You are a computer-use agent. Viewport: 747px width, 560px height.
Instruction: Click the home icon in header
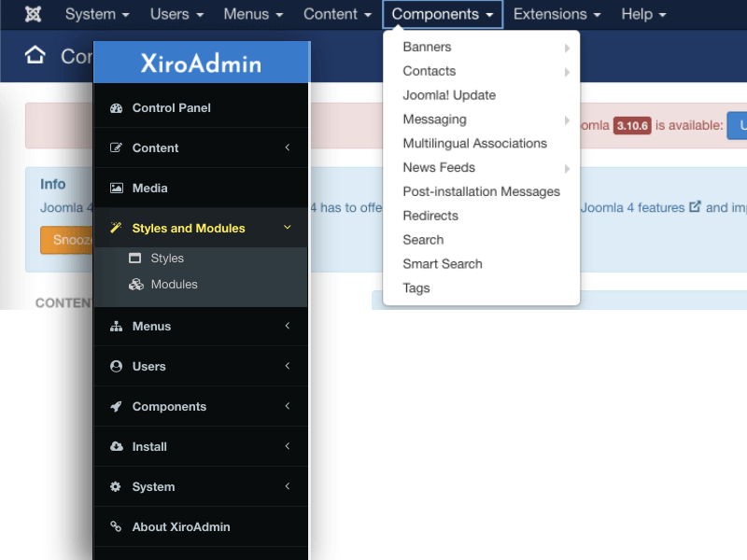point(35,55)
